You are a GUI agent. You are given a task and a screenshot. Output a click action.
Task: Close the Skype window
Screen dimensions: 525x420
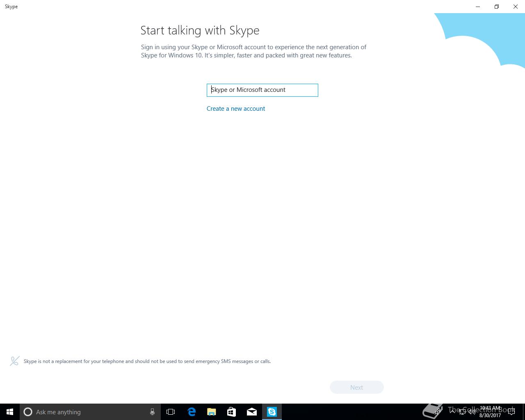(x=516, y=7)
